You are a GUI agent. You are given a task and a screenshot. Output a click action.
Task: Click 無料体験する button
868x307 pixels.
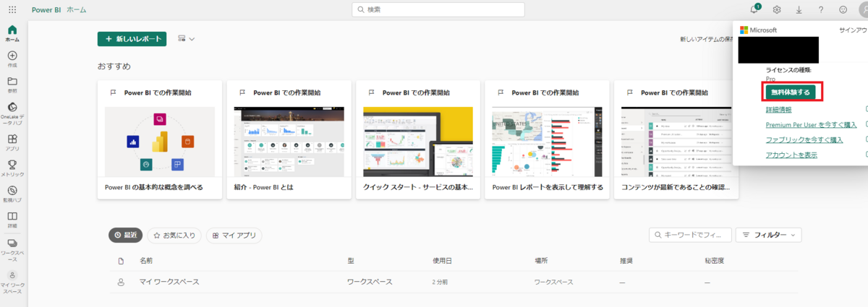click(x=791, y=92)
